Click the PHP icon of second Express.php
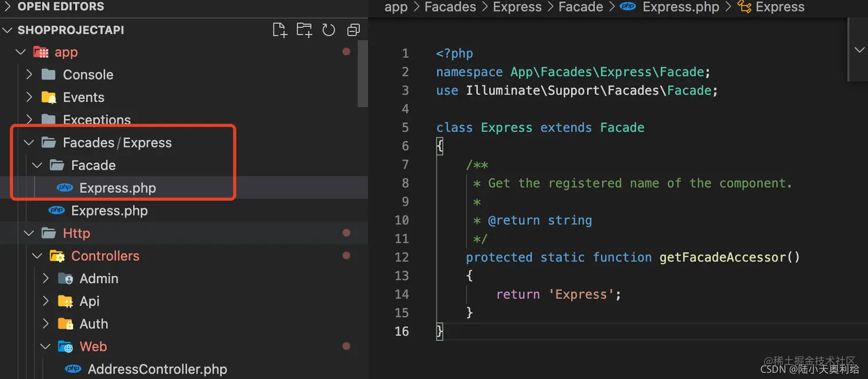Image resolution: width=868 pixels, height=379 pixels. pos(57,210)
